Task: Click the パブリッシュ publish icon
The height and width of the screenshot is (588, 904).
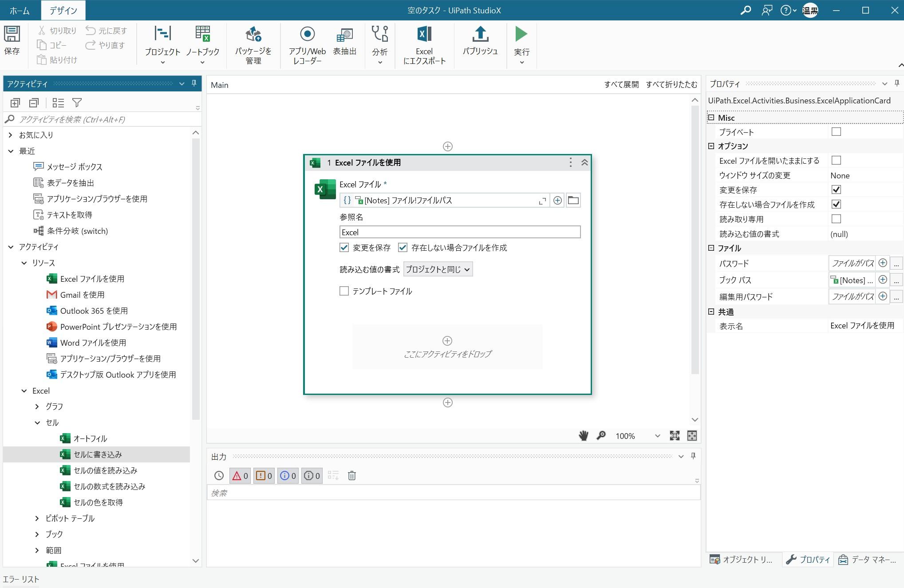Action: pyautogui.click(x=480, y=41)
